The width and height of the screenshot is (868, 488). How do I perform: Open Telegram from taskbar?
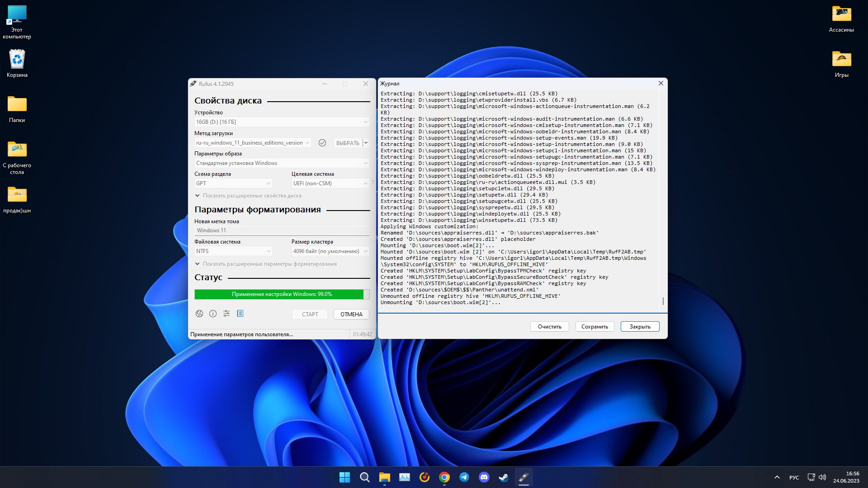[464, 477]
